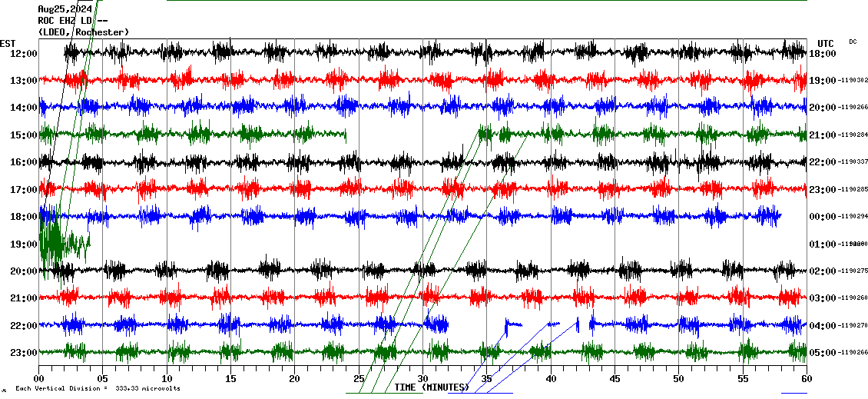The image size is (868, 399).
Task: Select the 00:00 UTC row label
Action: click(823, 217)
